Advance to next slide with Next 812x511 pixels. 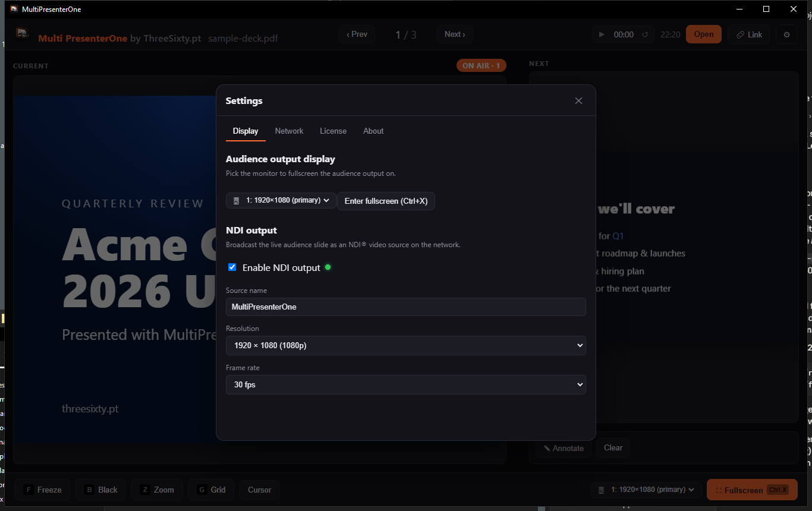coord(455,34)
